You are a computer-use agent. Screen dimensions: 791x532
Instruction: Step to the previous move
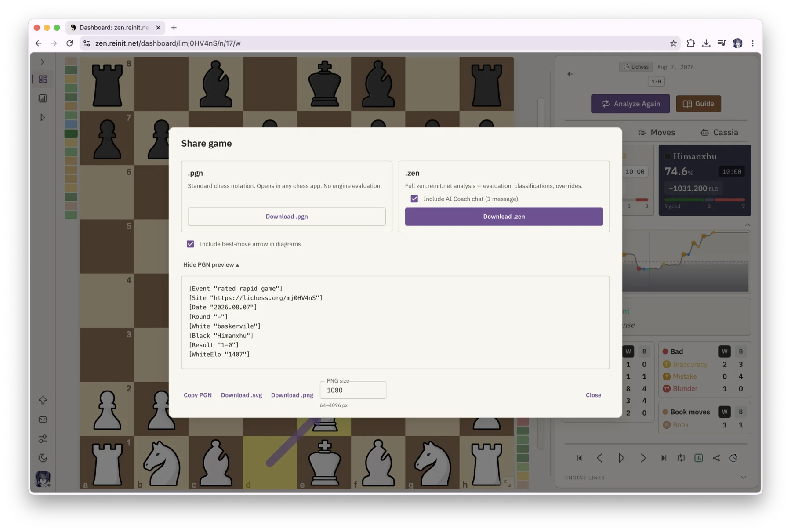600,458
